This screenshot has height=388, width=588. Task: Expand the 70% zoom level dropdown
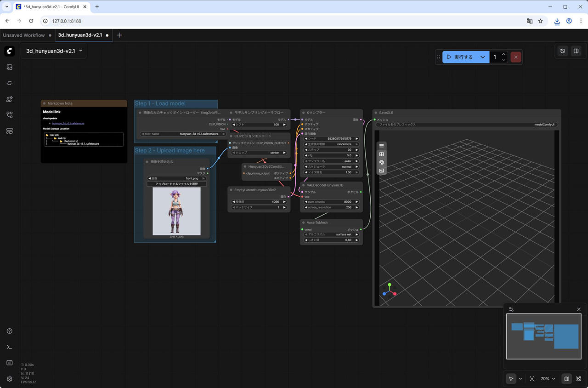click(x=548, y=379)
